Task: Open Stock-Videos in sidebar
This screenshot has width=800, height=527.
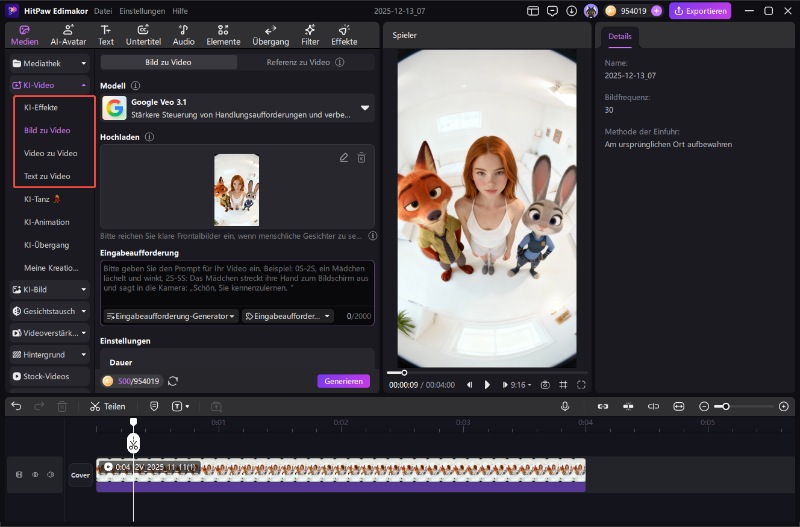Action: [x=50, y=377]
